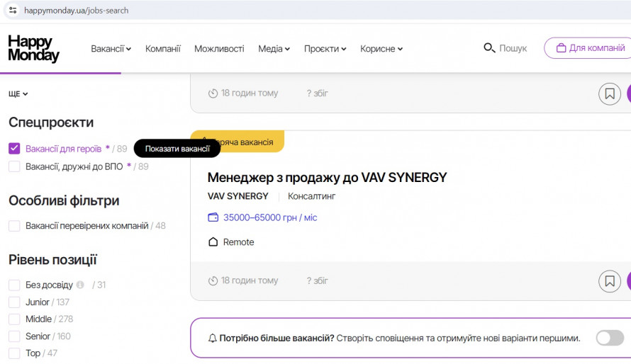Click the bookmark icon on the top vacancy card
The height and width of the screenshot is (364, 631).
pyautogui.click(x=610, y=93)
